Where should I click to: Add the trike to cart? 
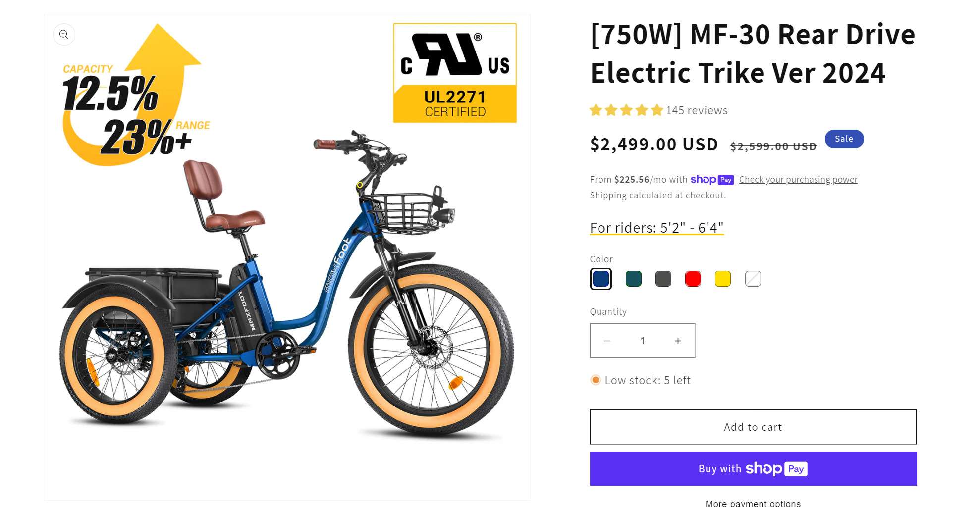click(753, 427)
